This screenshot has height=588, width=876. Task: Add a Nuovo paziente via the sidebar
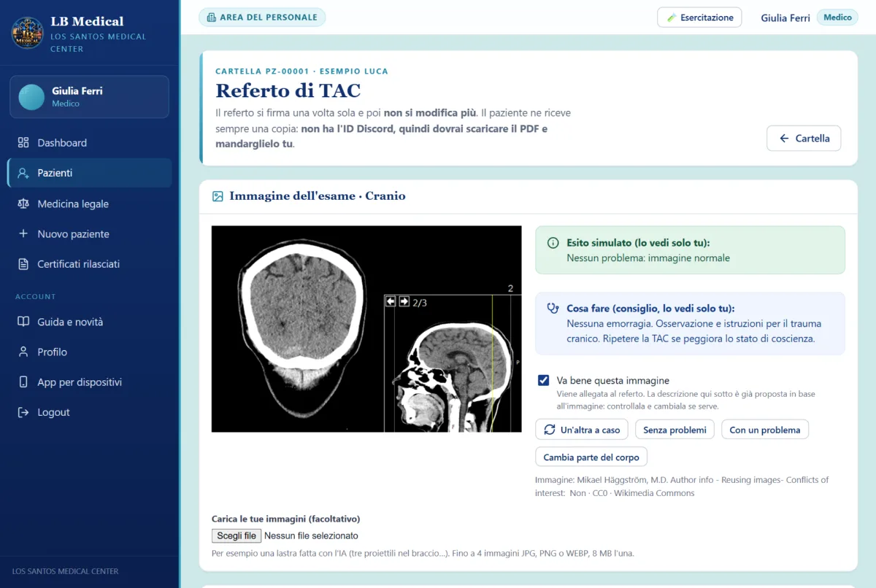89,234
